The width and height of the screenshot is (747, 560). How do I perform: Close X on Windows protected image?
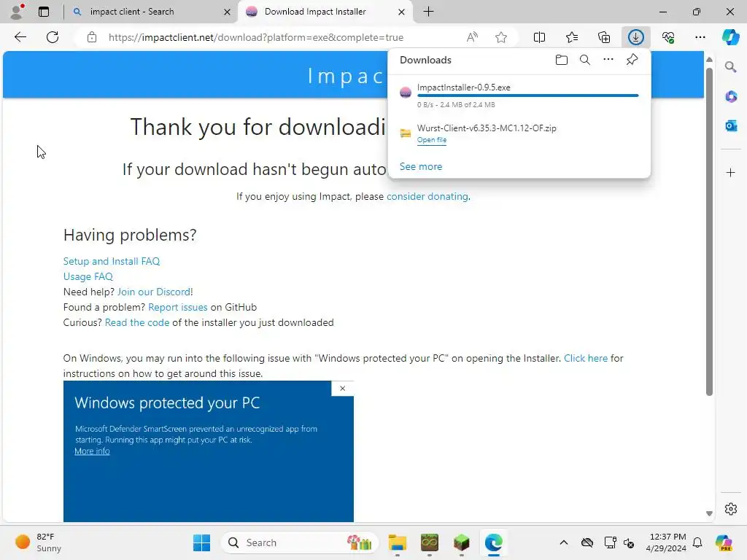pyautogui.click(x=343, y=388)
